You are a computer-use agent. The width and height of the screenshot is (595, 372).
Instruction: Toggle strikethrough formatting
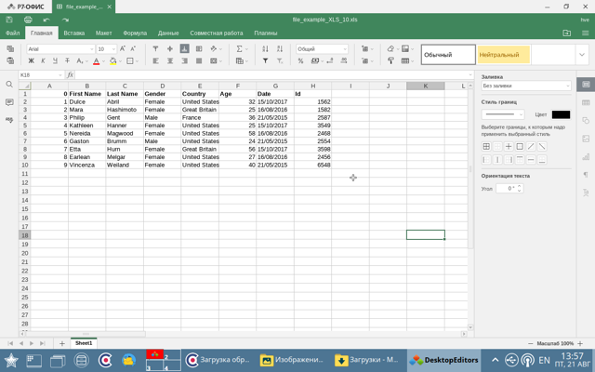pos(67,61)
